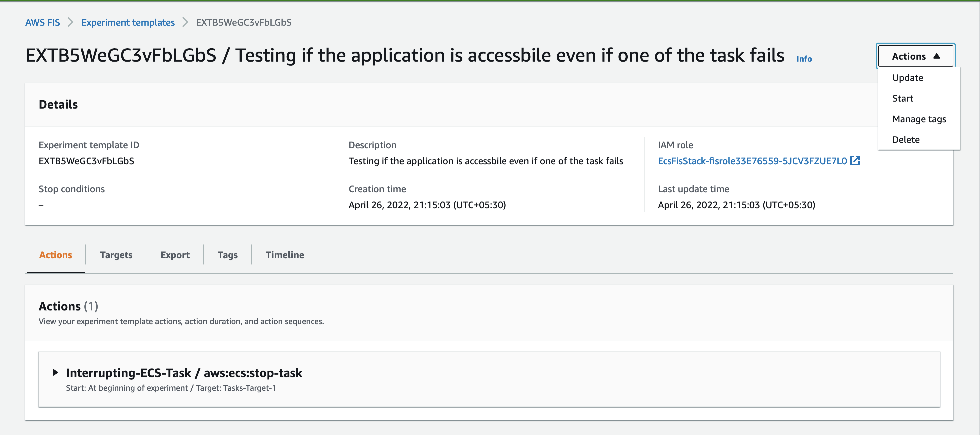Click the breadcrumb text EXTB5WeGC3vFbLGbS
Image resolution: width=980 pixels, height=435 pixels.
tap(243, 22)
